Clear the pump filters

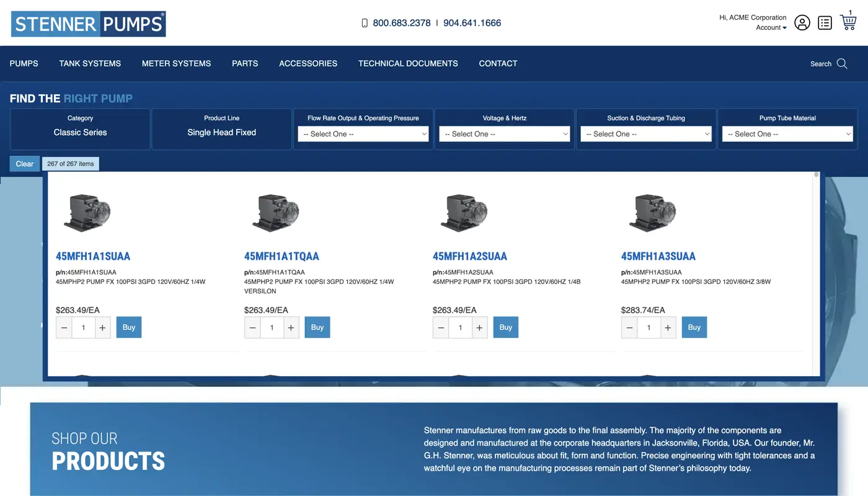25,164
